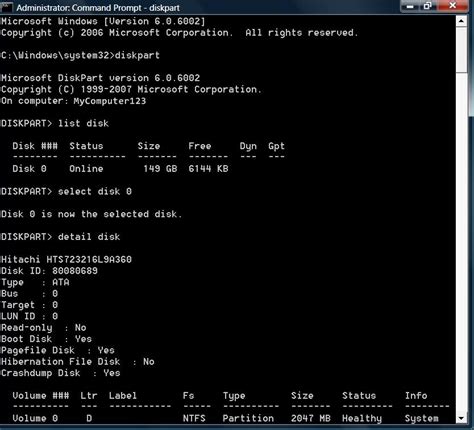Click the 'DISKPART> detail disk' command

pos(60,237)
